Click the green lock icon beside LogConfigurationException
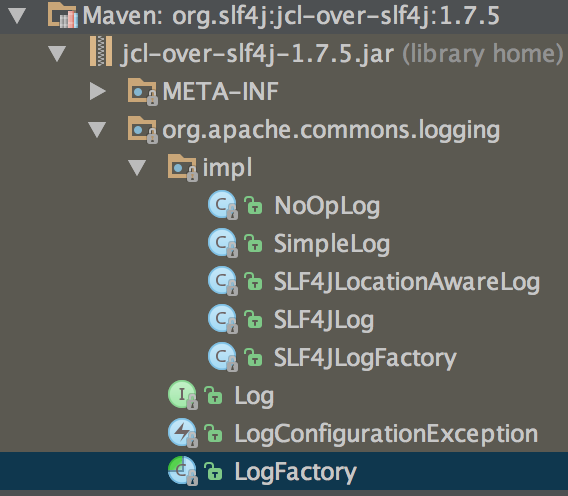The image size is (568, 496). coord(213,433)
